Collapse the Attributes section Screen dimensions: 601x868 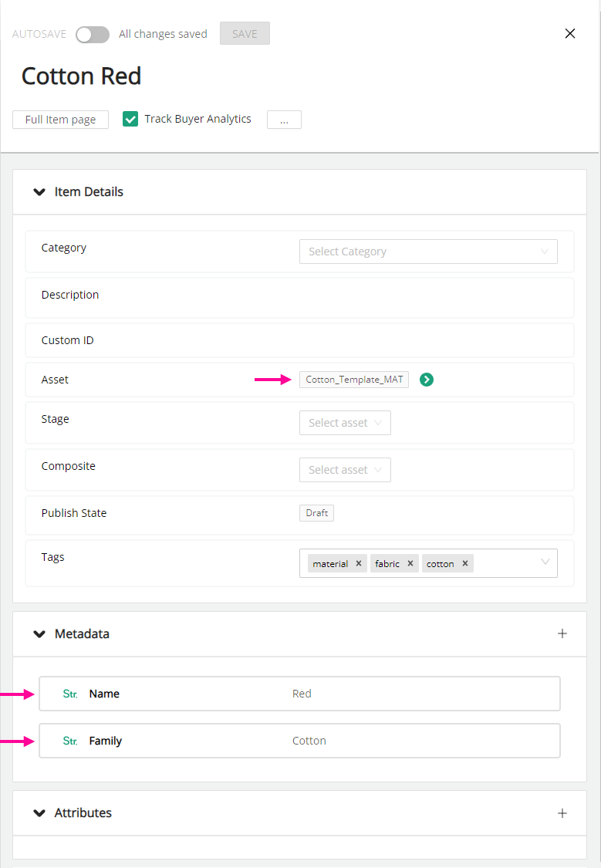tap(39, 813)
